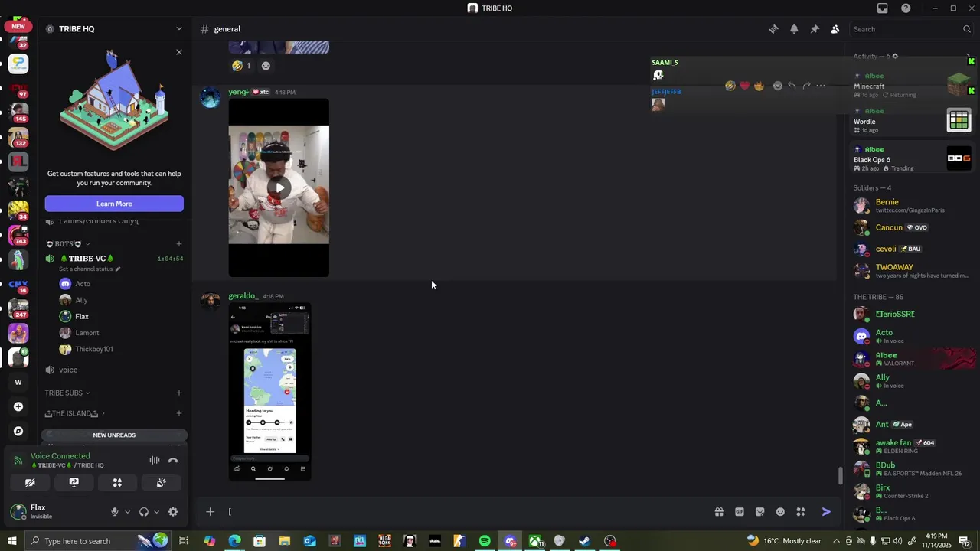
Task: Open yengi's username profile
Action: [238, 92]
